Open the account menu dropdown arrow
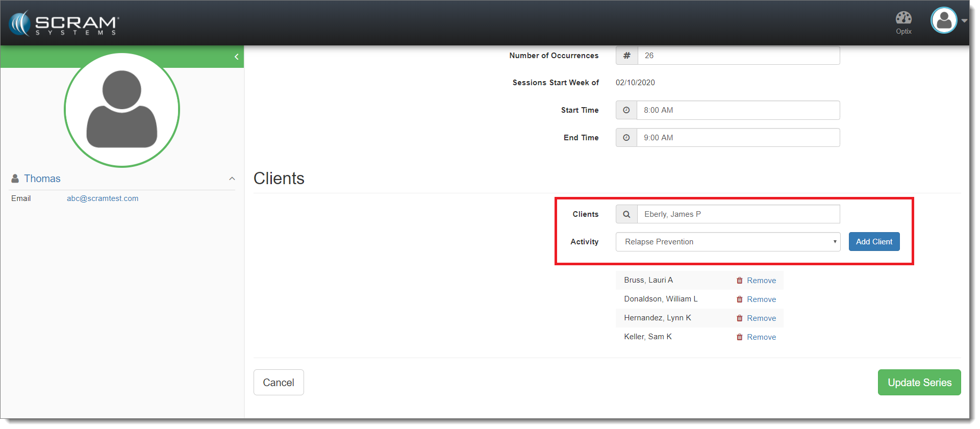 click(x=964, y=21)
